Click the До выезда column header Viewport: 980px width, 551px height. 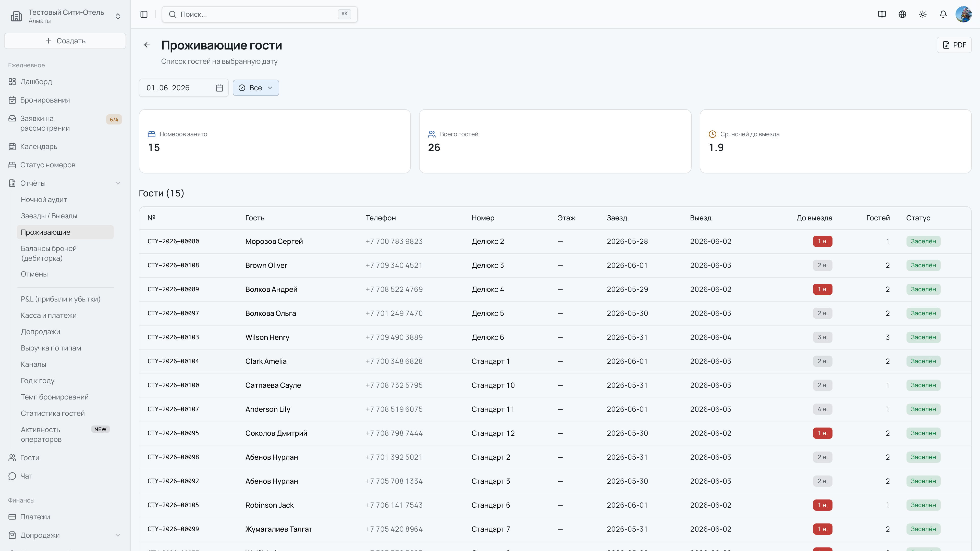pyautogui.click(x=814, y=218)
